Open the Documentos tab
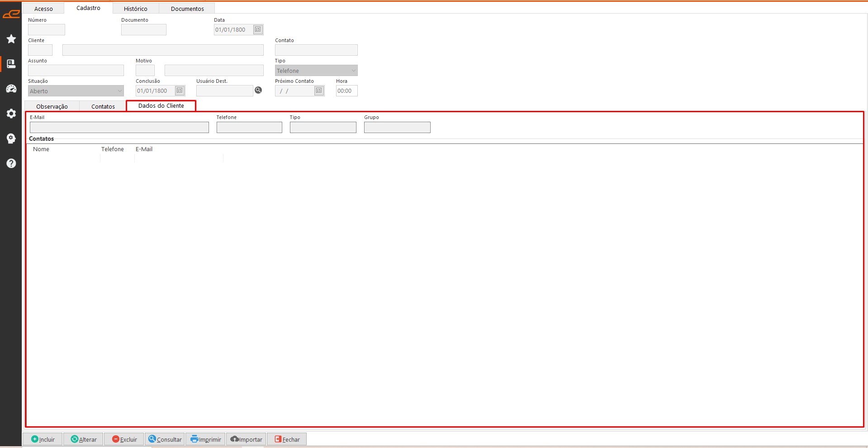This screenshot has height=448, width=868. tap(187, 9)
